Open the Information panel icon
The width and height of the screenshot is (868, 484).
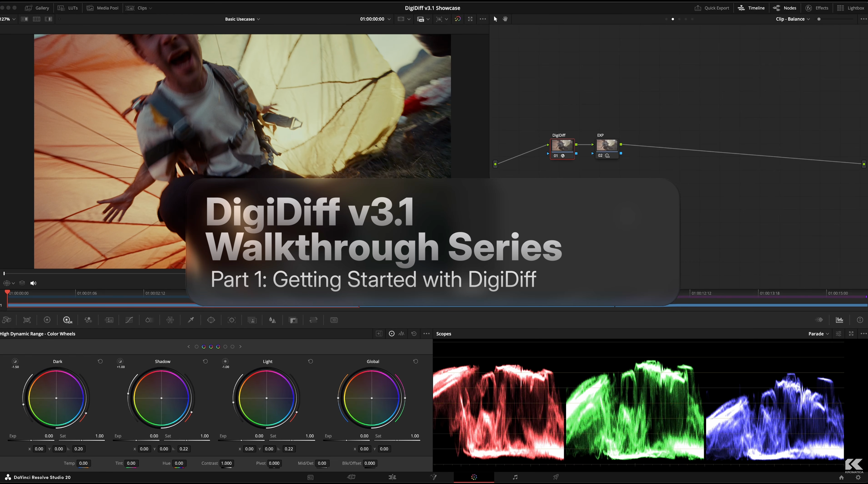[x=860, y=320]
